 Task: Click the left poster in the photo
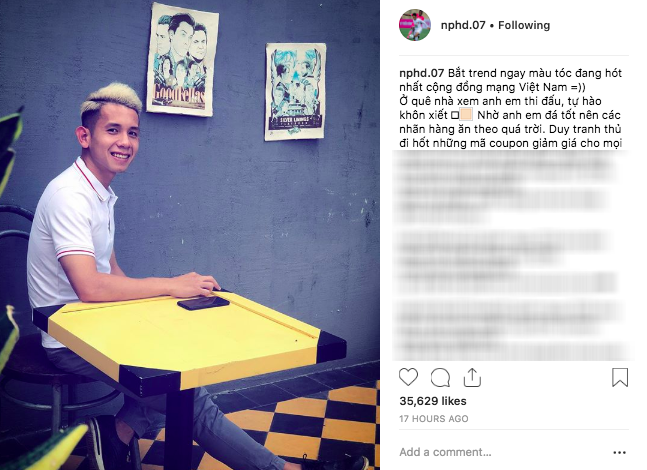[x=182, y=58]
